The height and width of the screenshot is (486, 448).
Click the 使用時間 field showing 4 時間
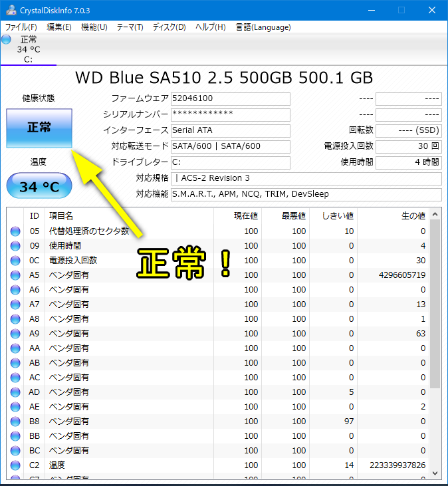409,162
